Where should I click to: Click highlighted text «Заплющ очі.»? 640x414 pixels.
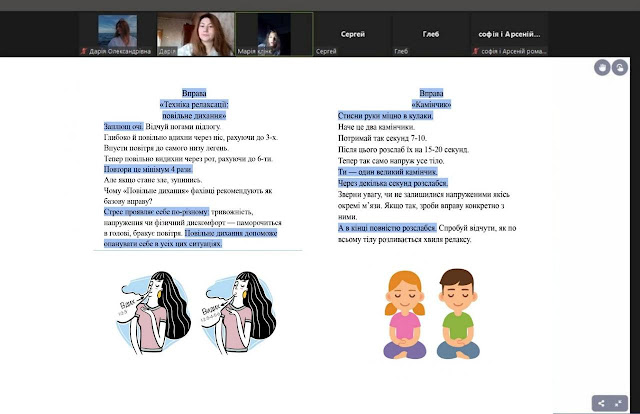click(124, 127)
